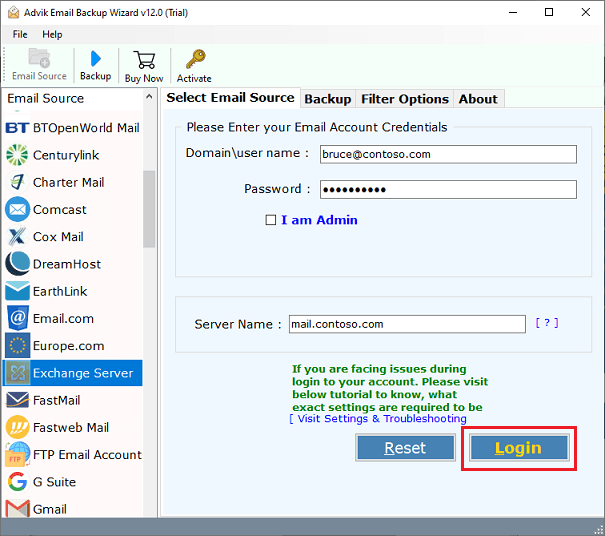Switch to the Filter Options tab
The image size is (605, 536).
[405, 99]
